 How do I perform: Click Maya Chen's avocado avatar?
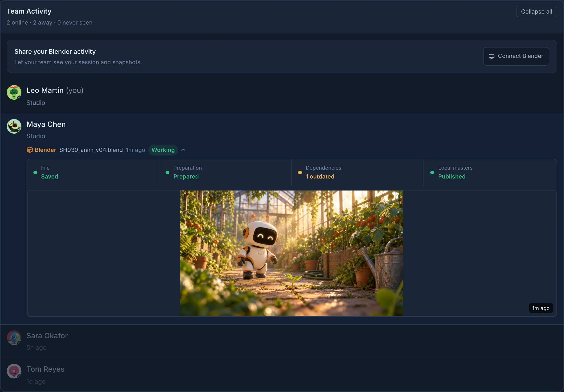pos(14,126)
